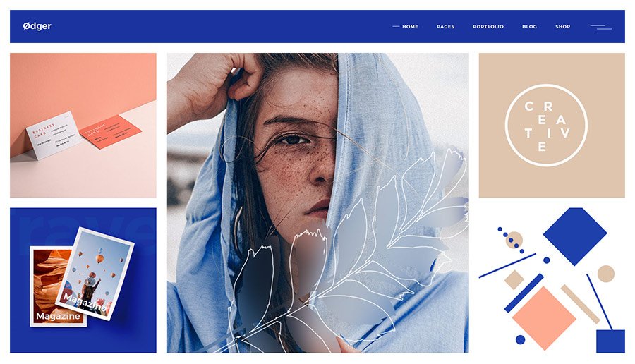Open the hamburger side menu icon
Screen dimensions: 635x364
601,27
